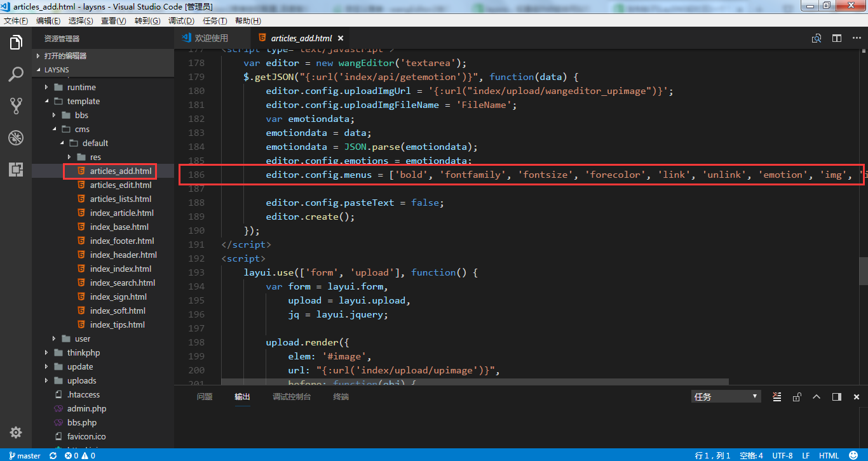The height and width of the screenshot is (461, 868).
Task: Open the 调试(D) menu
Action: click(x=181, y=21)
